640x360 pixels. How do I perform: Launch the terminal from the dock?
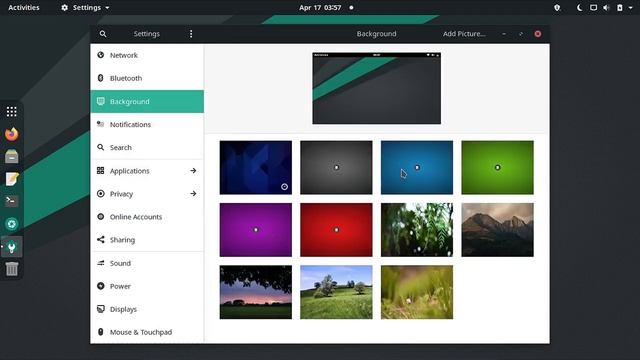11,201
